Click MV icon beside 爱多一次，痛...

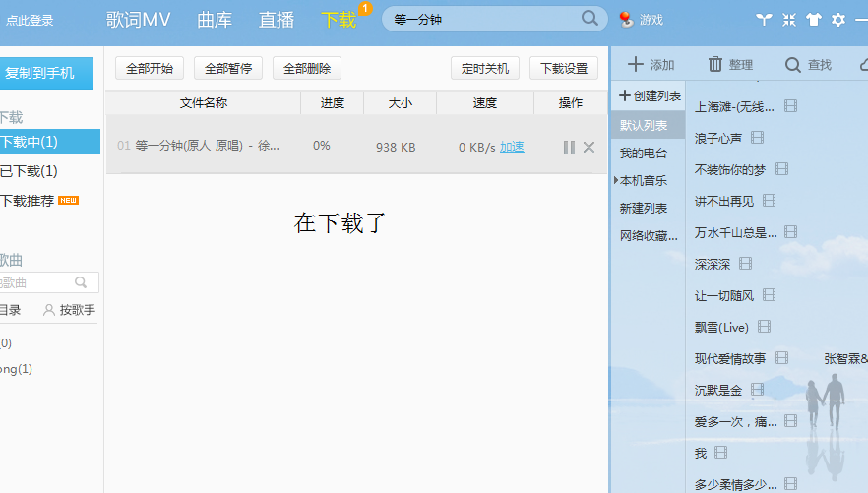coord(791,421)
